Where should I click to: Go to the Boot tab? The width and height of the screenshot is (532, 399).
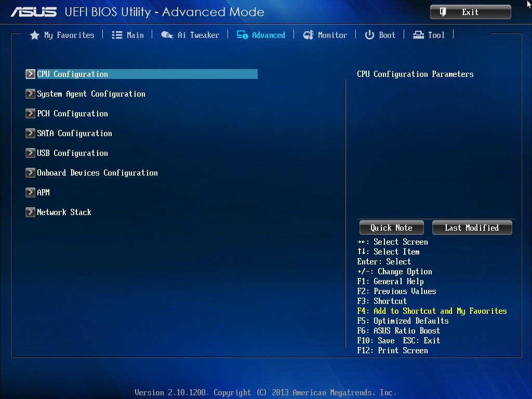coord(380,35)
